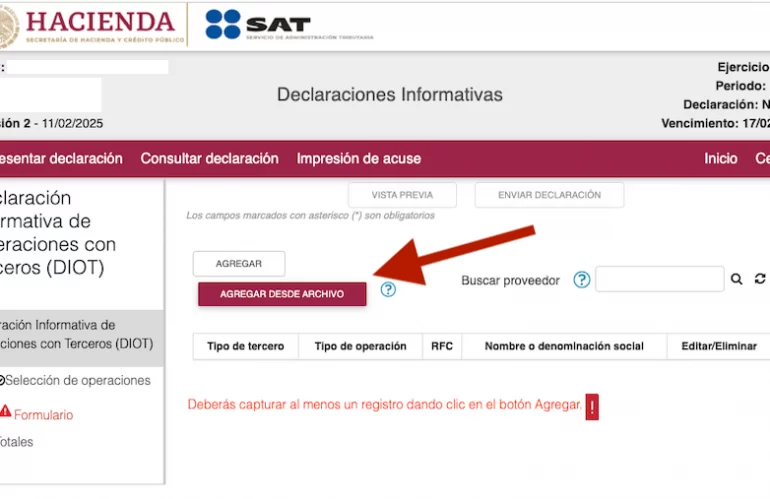Click the red exclamation error icon
The image size is (770, 499).
592,407
